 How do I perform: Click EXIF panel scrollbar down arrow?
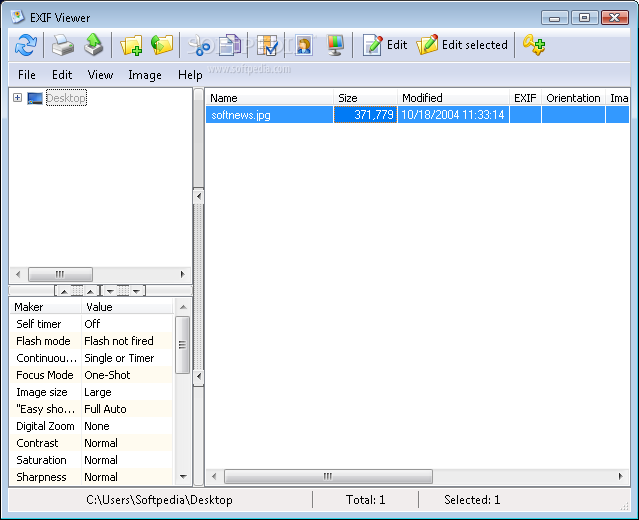(x=183, y=476)
